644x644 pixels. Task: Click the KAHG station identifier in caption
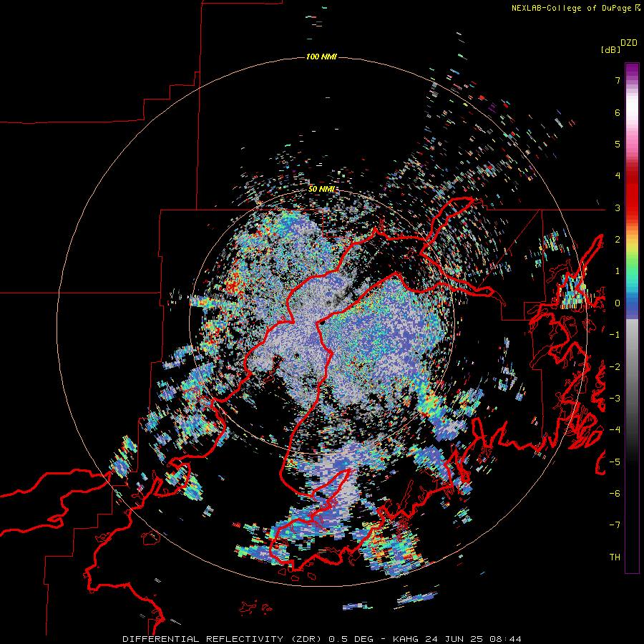tap(406, 639)
